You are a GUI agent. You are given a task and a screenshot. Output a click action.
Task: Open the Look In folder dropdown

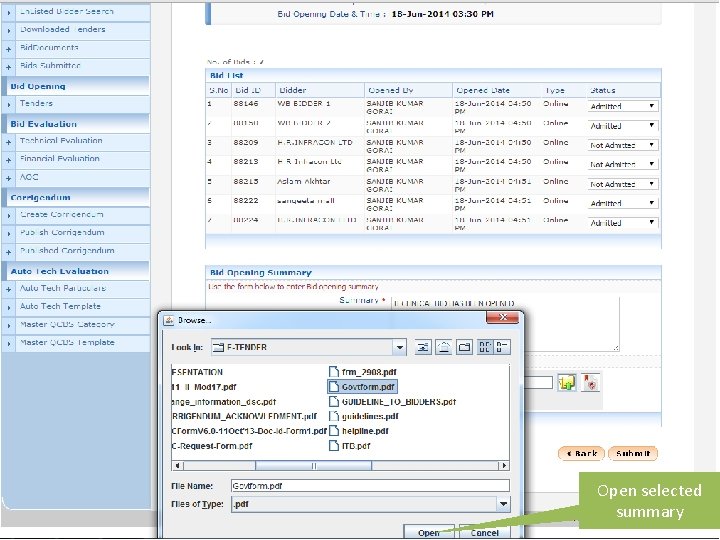pos(399,347)
